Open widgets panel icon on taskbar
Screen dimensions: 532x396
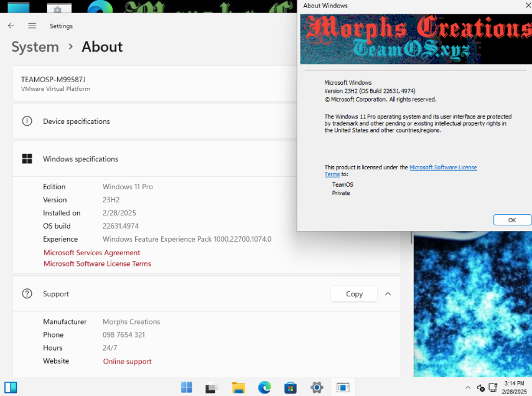click(x=11, y=387)
